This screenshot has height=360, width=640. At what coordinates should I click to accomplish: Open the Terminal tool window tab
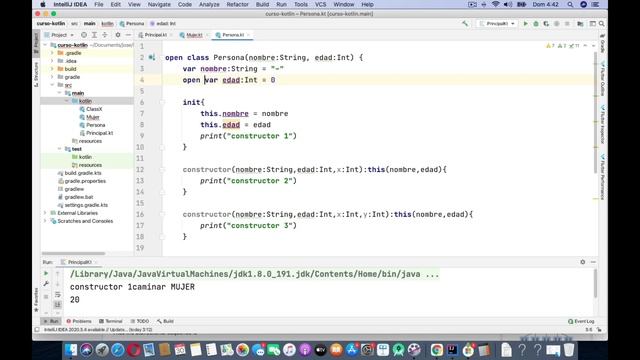tap(111, 321)
